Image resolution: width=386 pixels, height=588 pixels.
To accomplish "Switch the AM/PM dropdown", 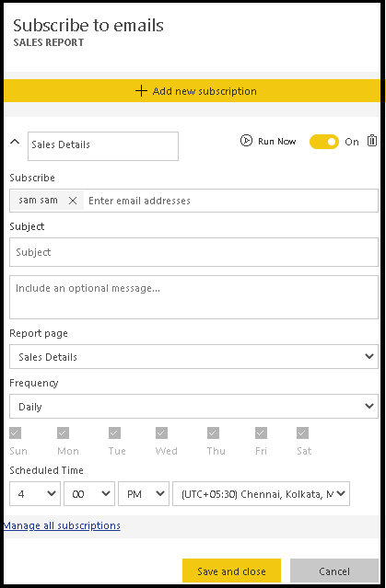I will tap(144, 494).
